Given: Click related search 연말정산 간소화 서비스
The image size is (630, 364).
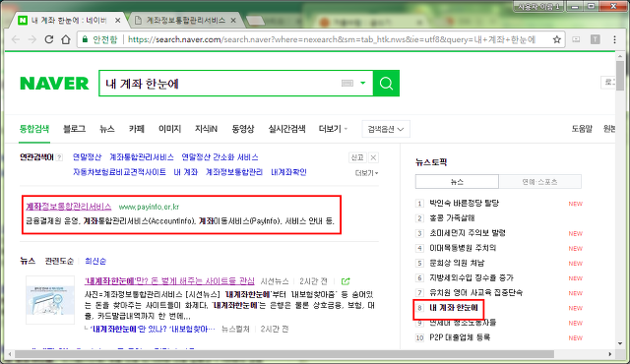Looking at the screenshot, I should point(220,157).
